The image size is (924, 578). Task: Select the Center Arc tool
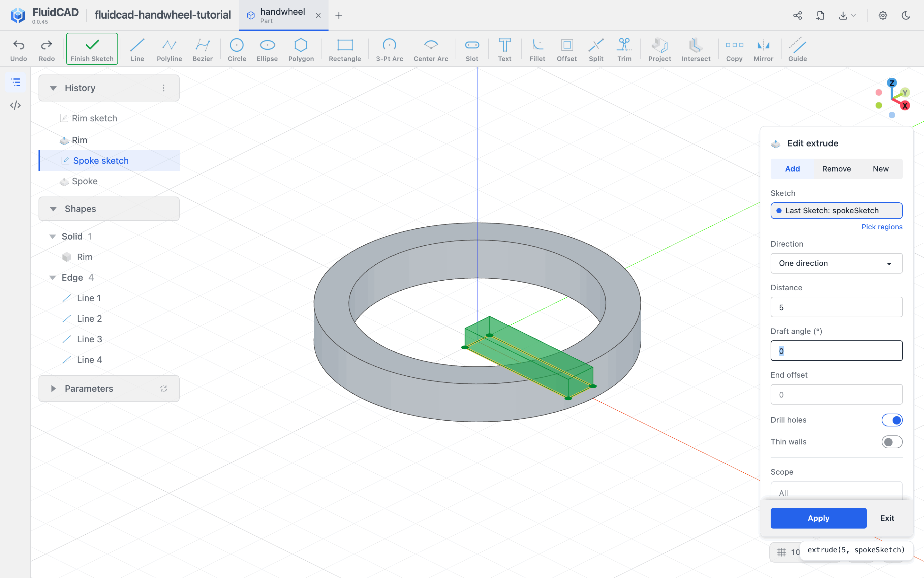[431, 49]
